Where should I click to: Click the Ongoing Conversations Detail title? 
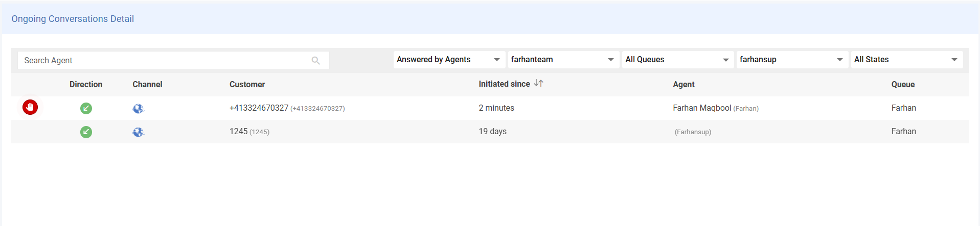point(73,19)
